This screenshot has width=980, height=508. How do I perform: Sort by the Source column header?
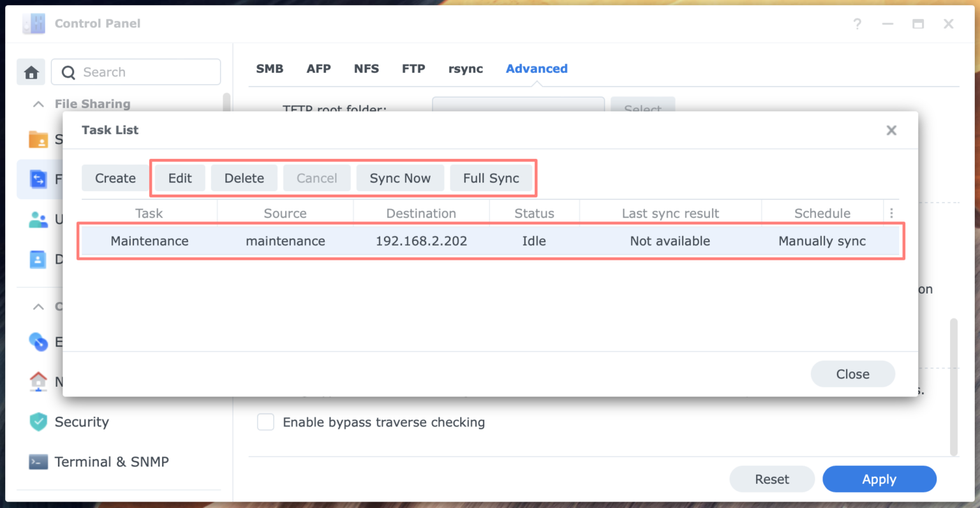click(x=285, y=213)
